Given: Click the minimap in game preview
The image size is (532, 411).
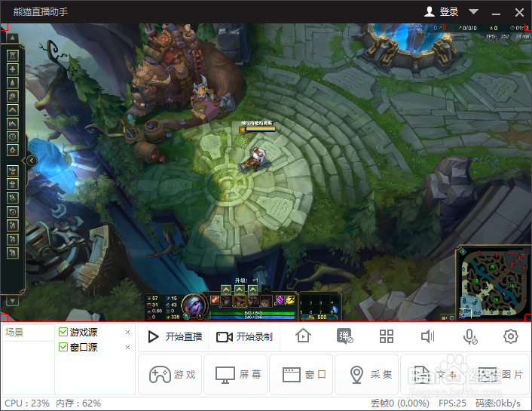Looking at the screenshot, I should point(492,283).
